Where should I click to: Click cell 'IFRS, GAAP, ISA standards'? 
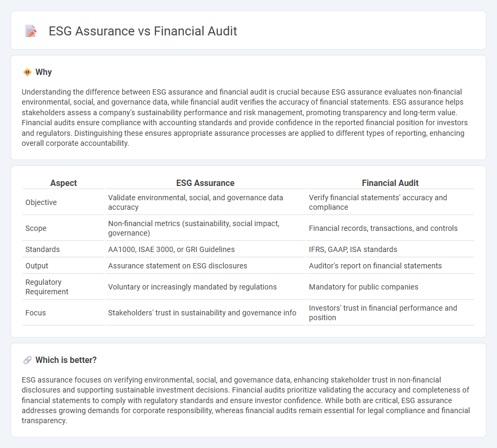[390, 249]
